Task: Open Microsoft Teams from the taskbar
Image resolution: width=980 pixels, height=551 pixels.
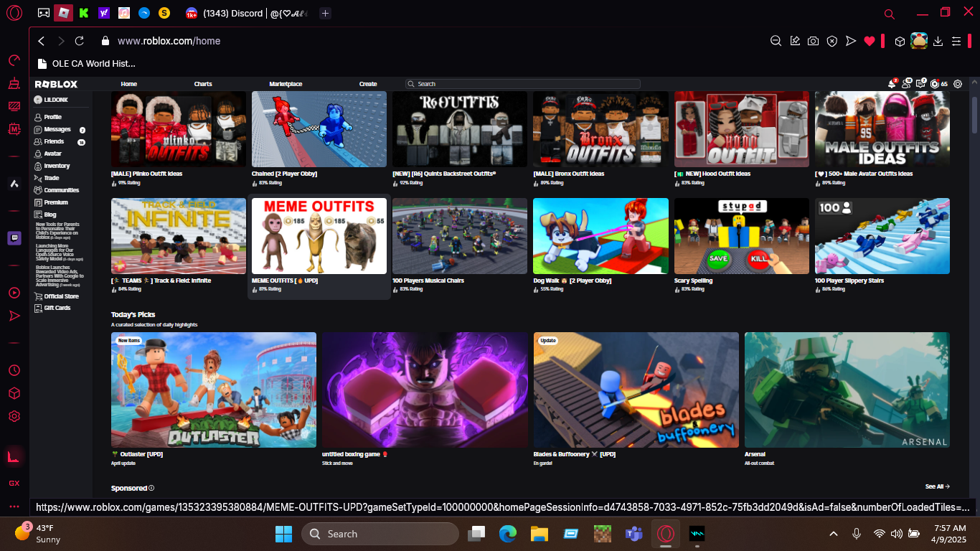Action: coord(633,534)
